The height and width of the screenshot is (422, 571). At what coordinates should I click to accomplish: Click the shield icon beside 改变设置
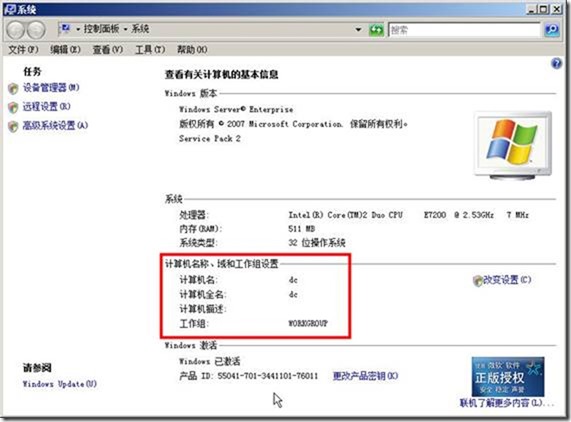(477, 281)
